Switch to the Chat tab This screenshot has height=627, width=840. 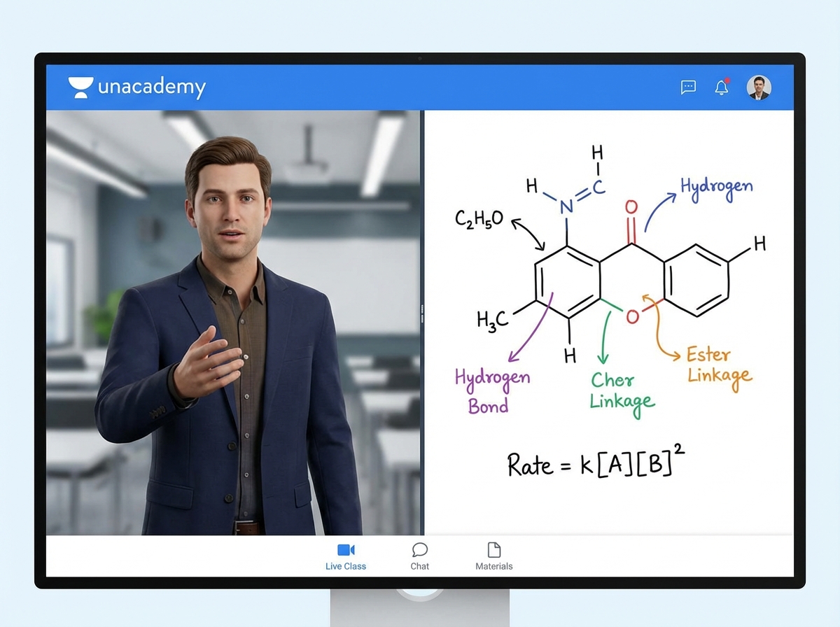420,556
